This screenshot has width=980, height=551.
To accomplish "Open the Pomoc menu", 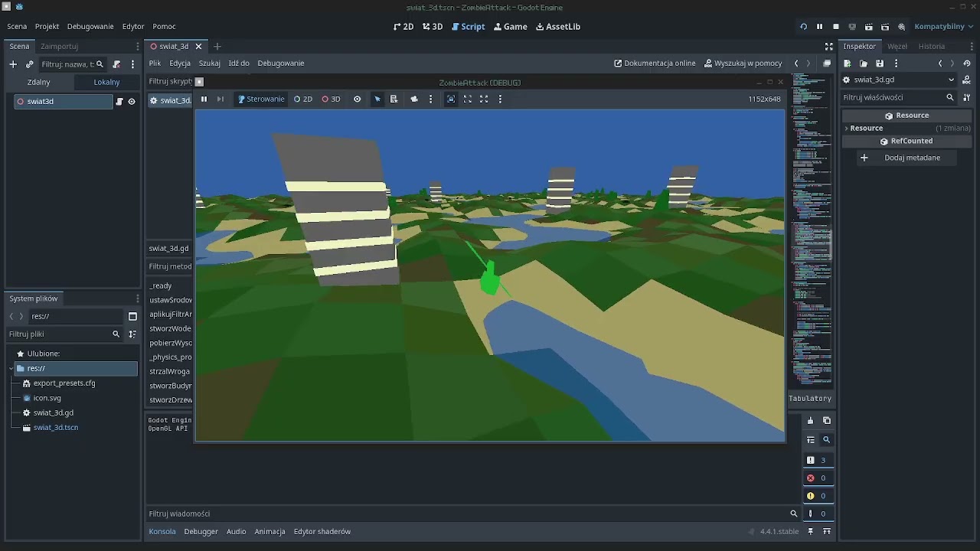I will point(164,27).
